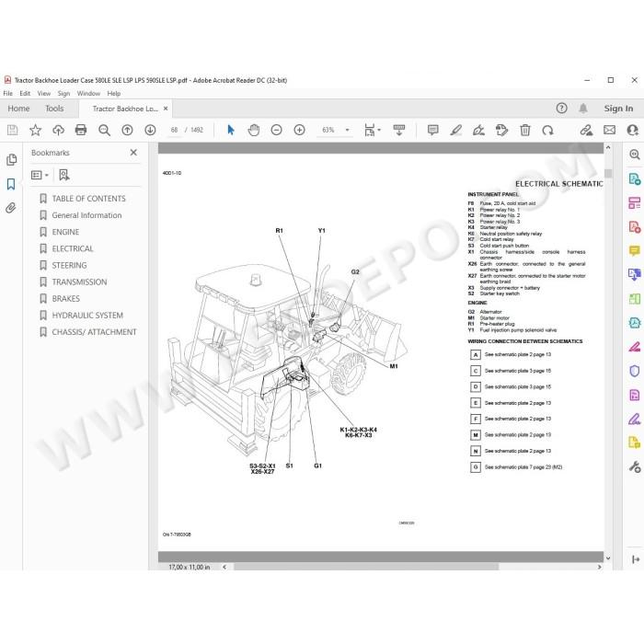Switch to the Home tab
Viewport: 644px width, 644px height.
[18, 109]
